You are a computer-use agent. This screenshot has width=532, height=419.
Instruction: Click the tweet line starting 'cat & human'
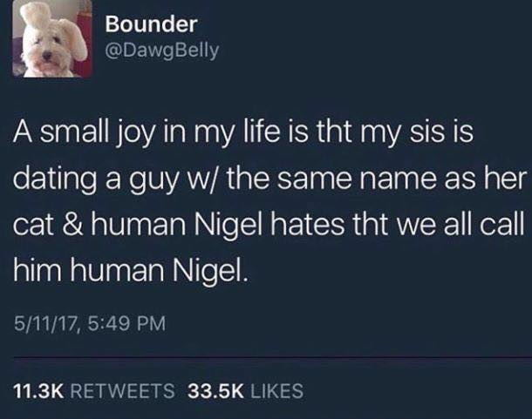point(269,226)
